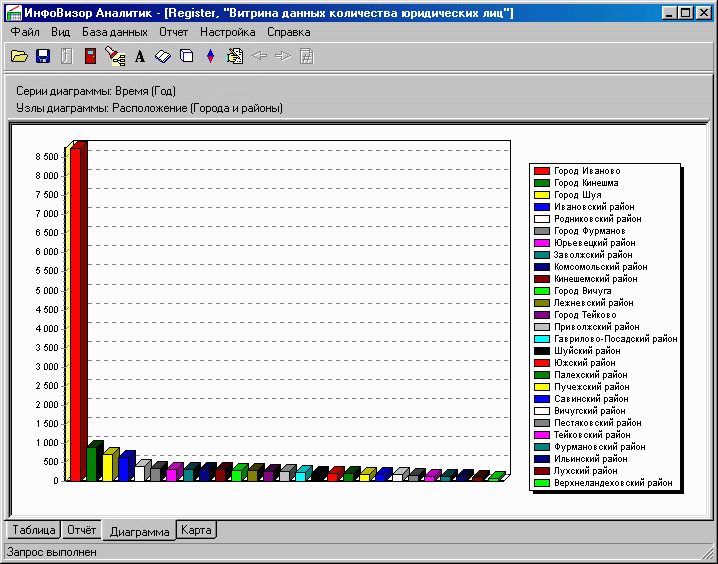
Task: Click the application icon in title bar
Action: [x=14, y=13]
